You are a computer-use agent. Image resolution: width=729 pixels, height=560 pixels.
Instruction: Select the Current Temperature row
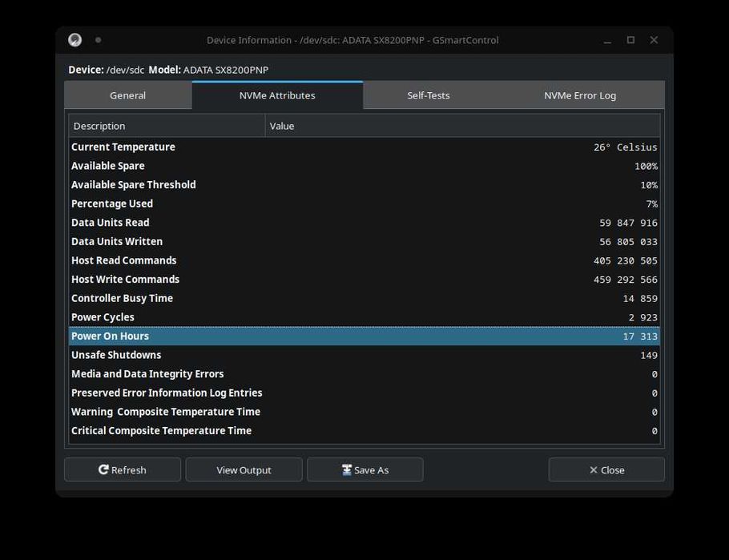point(364,147)
